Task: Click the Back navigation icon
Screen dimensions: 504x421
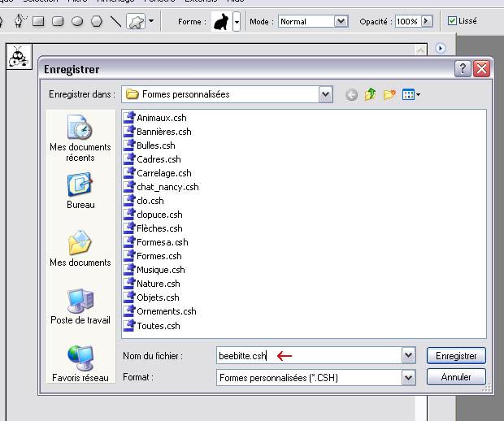Action: [351, 95]
